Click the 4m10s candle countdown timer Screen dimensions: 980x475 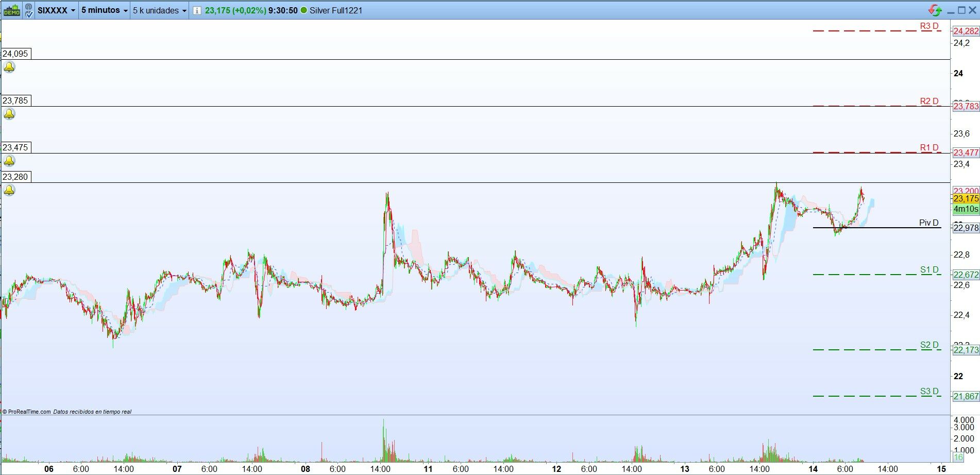(965, 209)
